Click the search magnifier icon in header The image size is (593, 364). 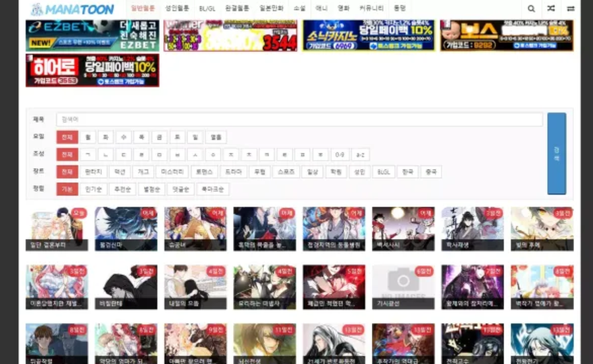532,9
